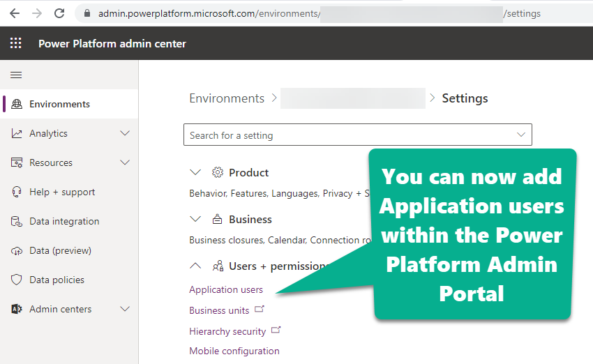
Task: Click the Business closures, Calendar description text
Action: click(x=280, y=240)
